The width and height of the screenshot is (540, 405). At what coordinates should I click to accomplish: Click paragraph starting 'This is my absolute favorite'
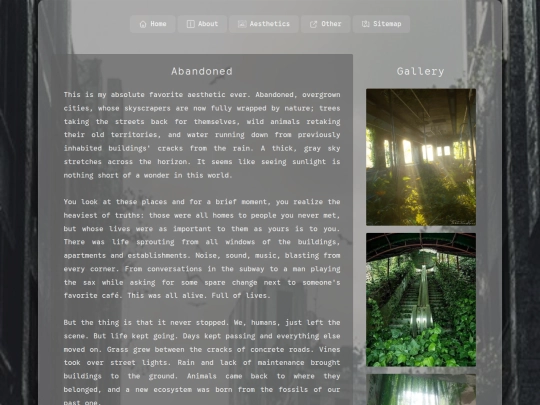[x=202, y=135]
